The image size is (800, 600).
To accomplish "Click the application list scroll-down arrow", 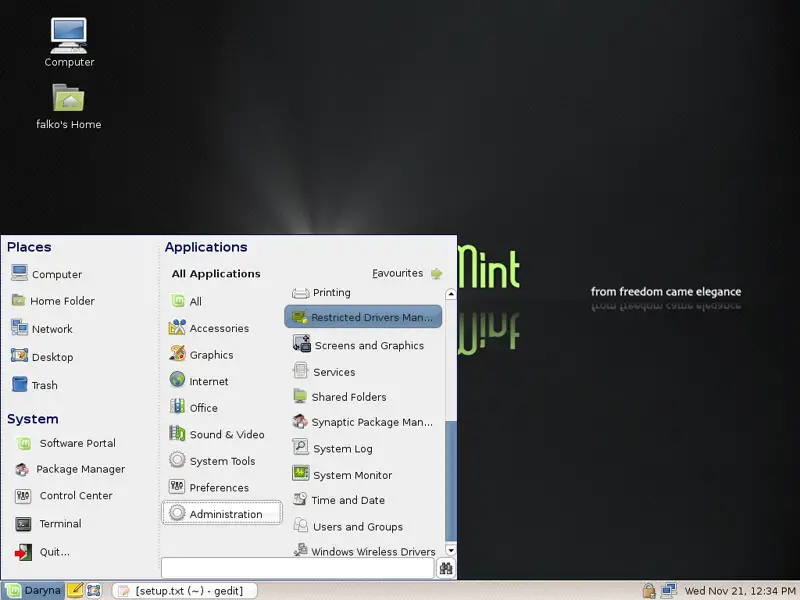I will click(x=451, y=550).
